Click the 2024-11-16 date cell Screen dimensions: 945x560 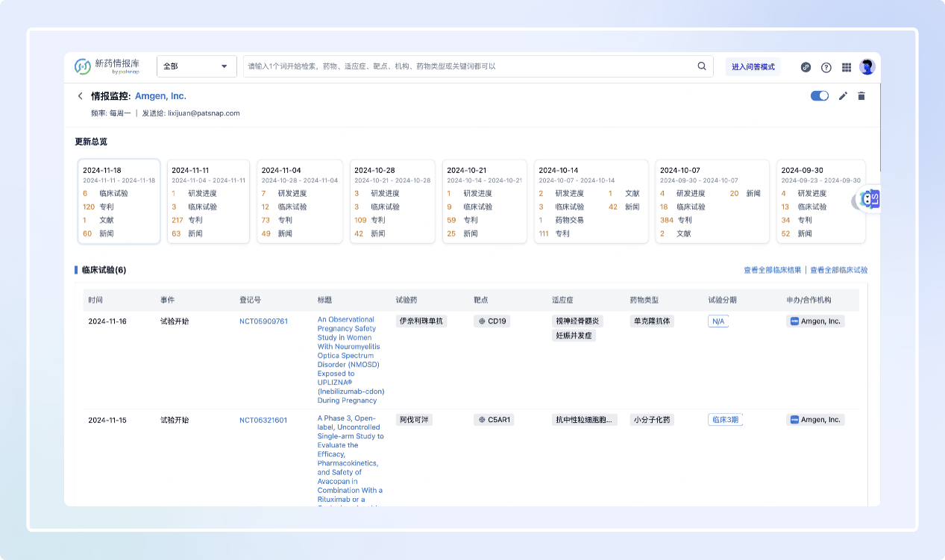tap(107, 321)
